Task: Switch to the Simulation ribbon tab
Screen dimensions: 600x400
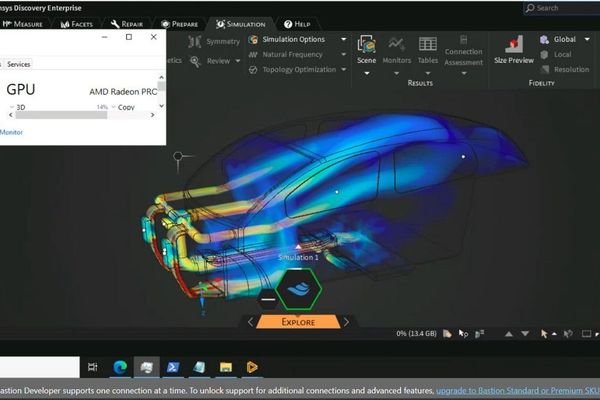Action: 241,24
